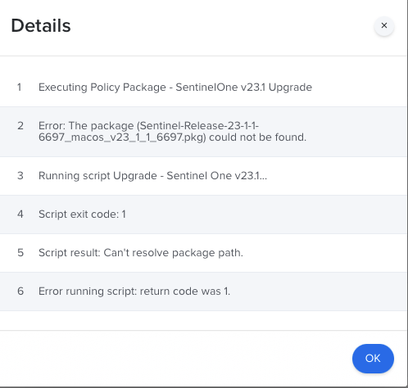Screen dimensions: 408x388
Task: Click the "Error: The package" words
Action: point(86,126)
